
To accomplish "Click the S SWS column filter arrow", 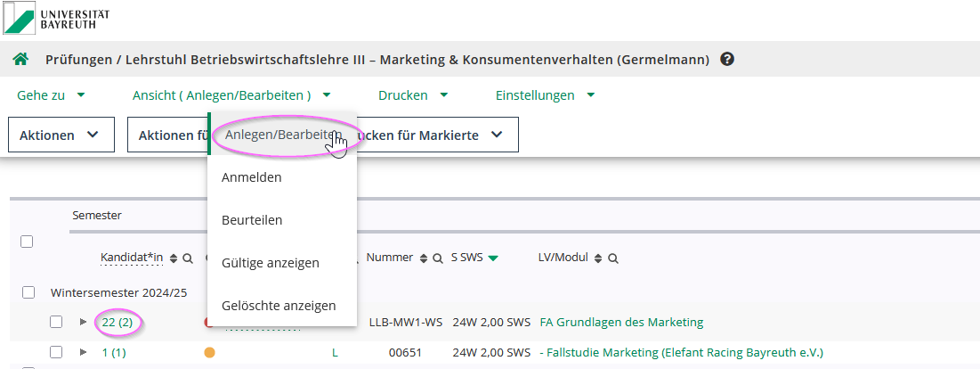I will point(493,258).
